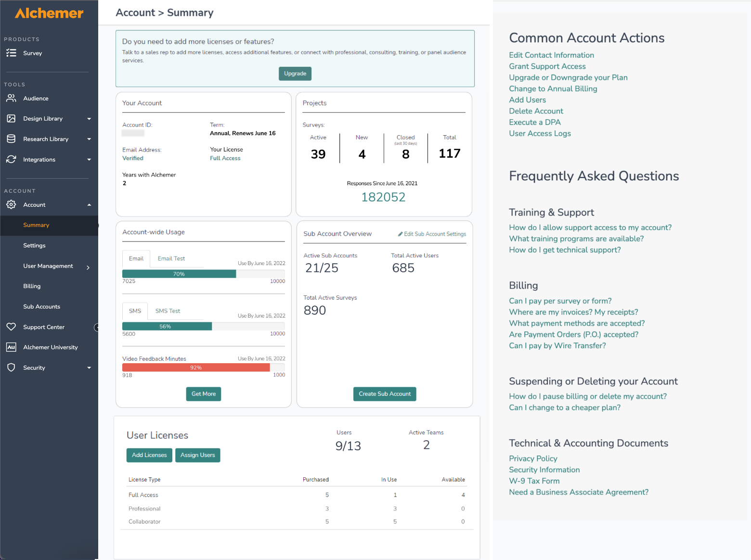Switch to the Email Test tab

(171, 259)
